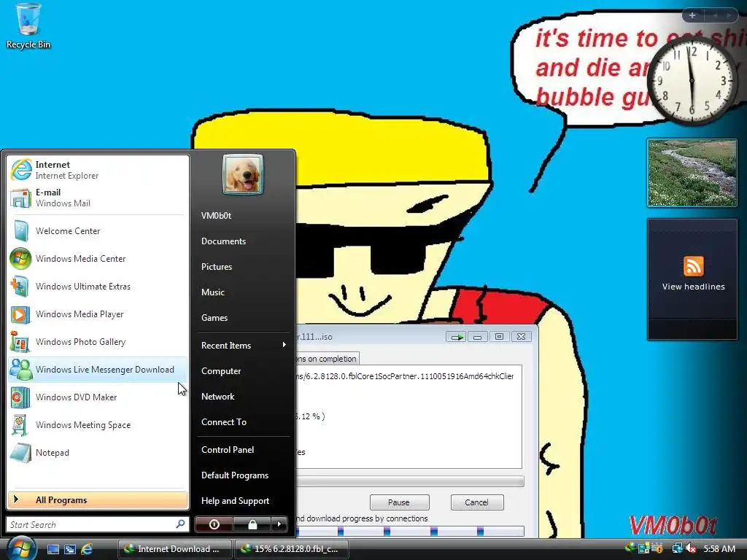Expand the Recent Items submenu arrow
747x560 pixels.
point(284,345)
